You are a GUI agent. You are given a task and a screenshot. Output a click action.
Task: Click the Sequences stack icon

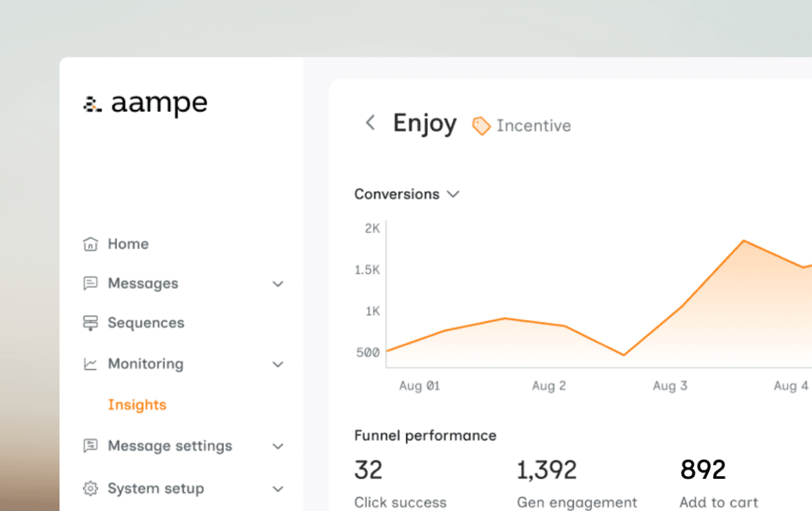pyautogui.click(x=90, y=322)
